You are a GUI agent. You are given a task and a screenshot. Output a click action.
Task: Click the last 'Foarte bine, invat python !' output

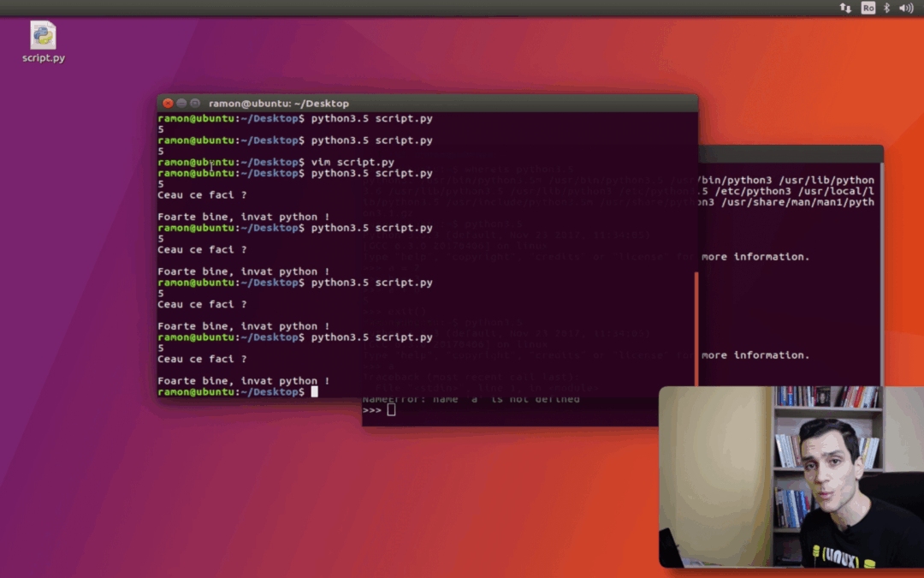click(x=244, y=381)
